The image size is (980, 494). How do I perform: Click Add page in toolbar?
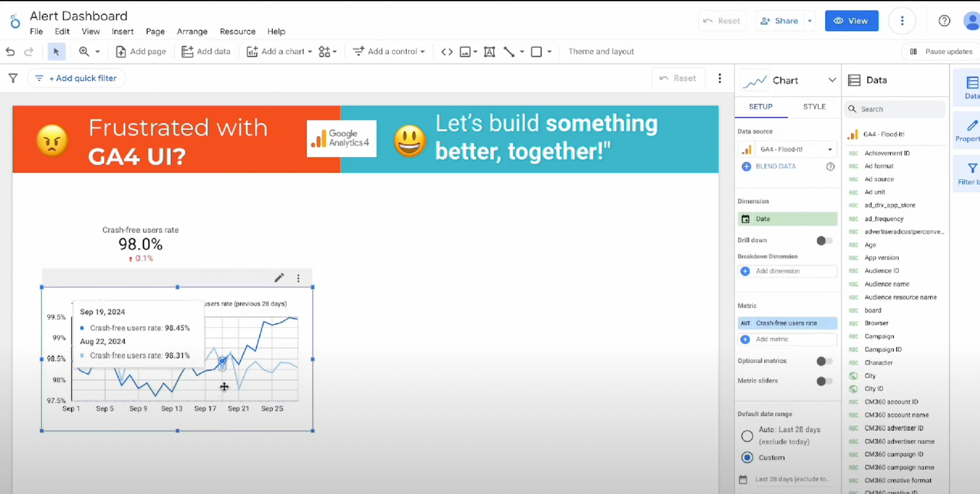pos(141,52)
